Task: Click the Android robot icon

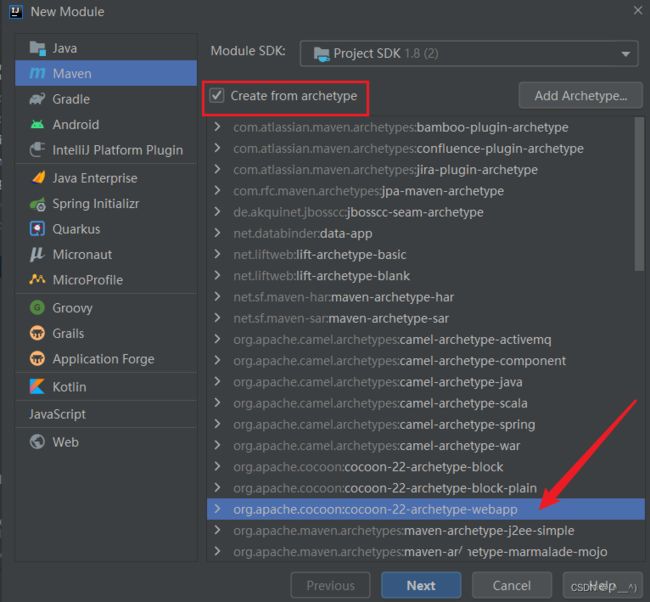Action: pos(37,124)
